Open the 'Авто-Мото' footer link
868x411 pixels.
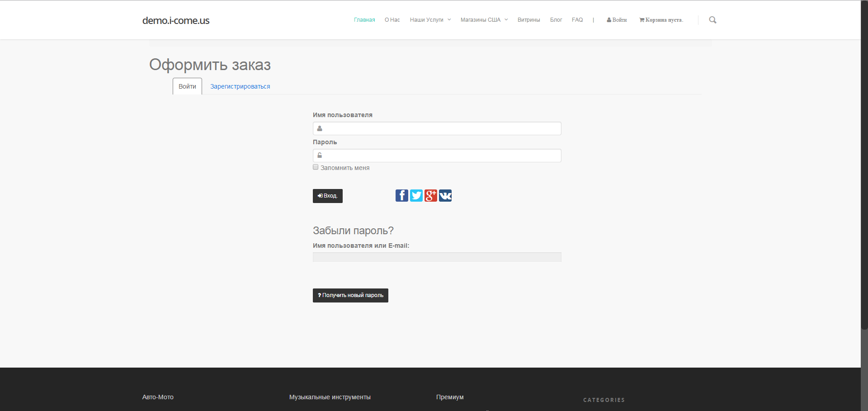tap(158, 397)
